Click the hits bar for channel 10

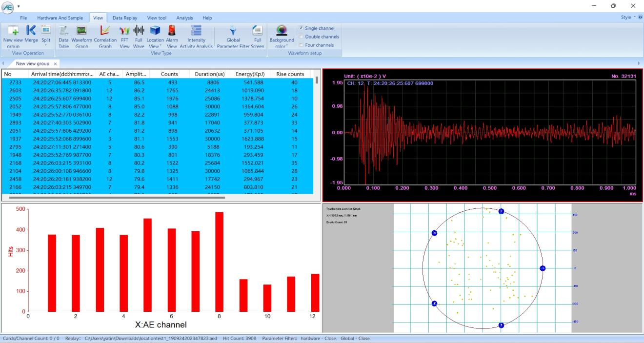point(267,298)
